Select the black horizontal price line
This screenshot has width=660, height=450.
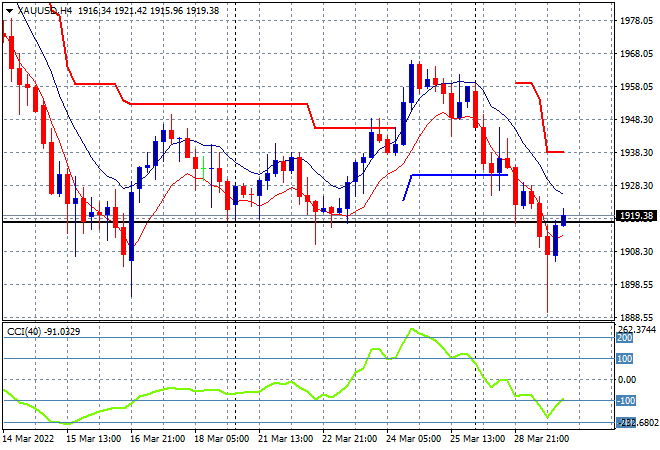click(x=308, y=222)
